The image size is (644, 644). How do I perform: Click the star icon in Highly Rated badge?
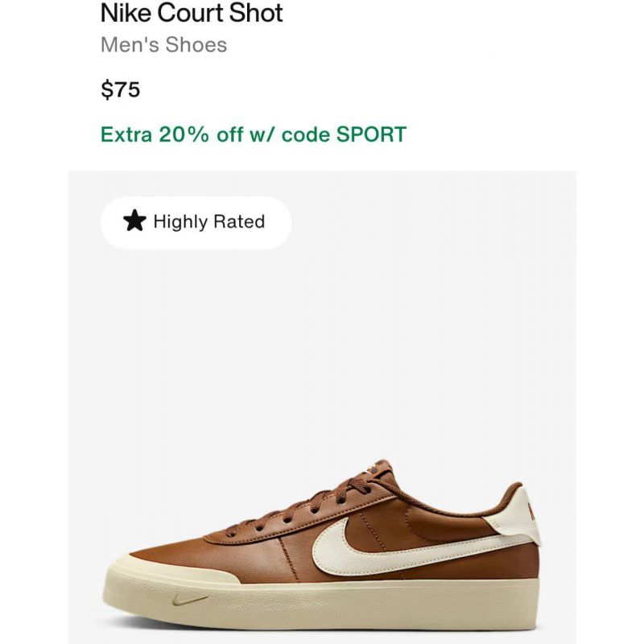point(134,221)
